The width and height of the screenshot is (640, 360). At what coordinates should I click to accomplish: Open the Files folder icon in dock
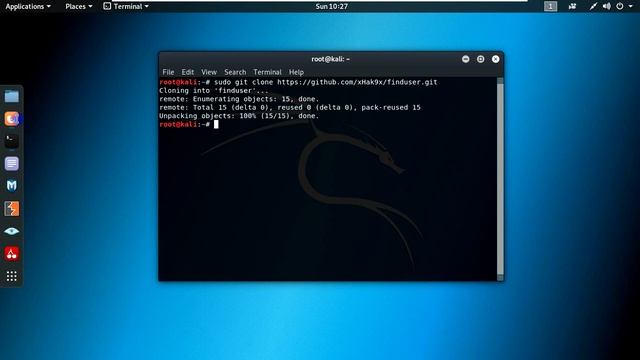[x=11, y=97]
